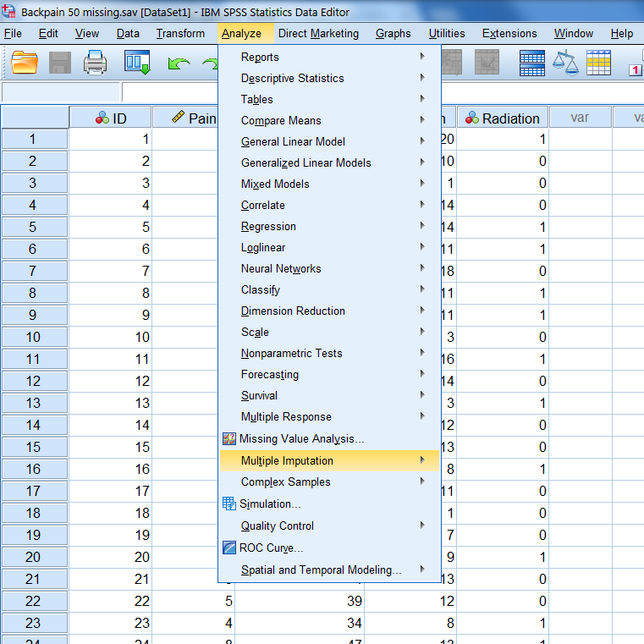Image resolution: width=644 pixels, height=644 pixels.
Task: Click the Save file toolbar icon
Action: pos(60,63)
